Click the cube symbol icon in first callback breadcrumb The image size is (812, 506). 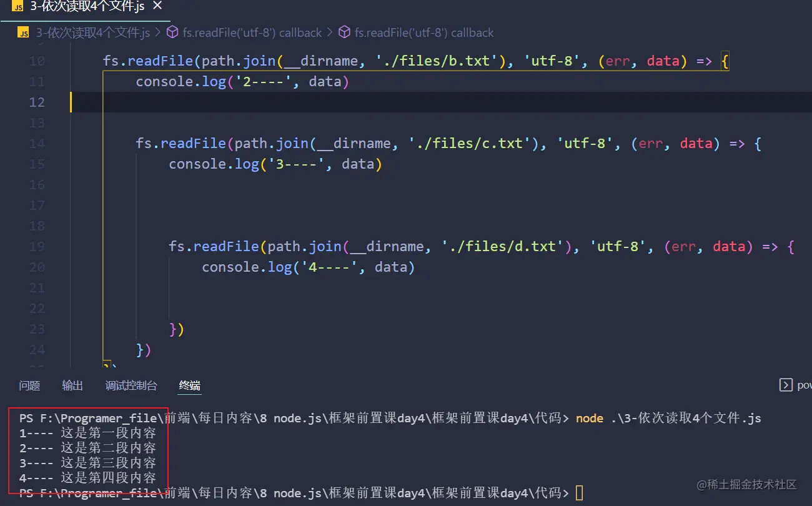pyautogui.click(x=172, y=32)
